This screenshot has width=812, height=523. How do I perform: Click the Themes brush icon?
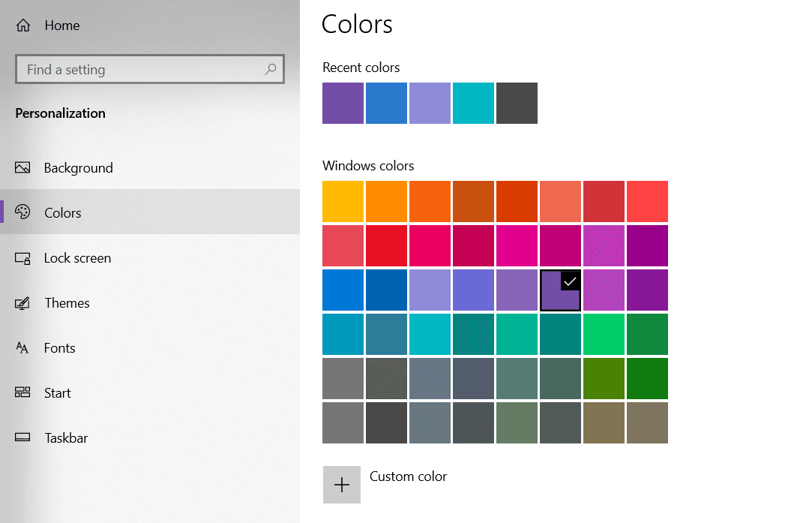[22, 302]
